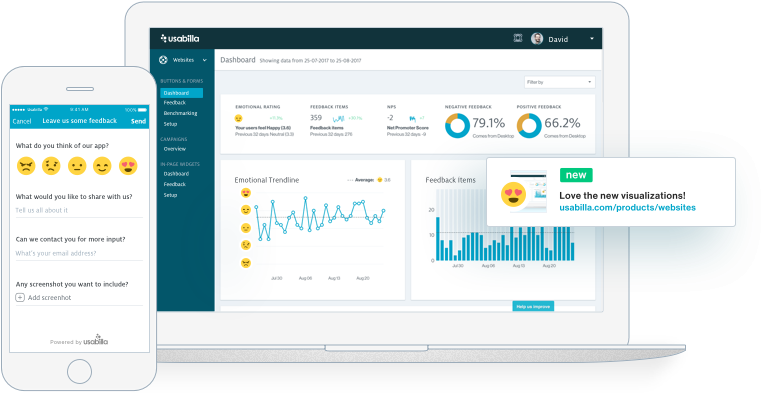The width and height of the screenshot is (767, 393).
Task: Select Dashboard under Buttons & Forms
Action: pos(181,93)
